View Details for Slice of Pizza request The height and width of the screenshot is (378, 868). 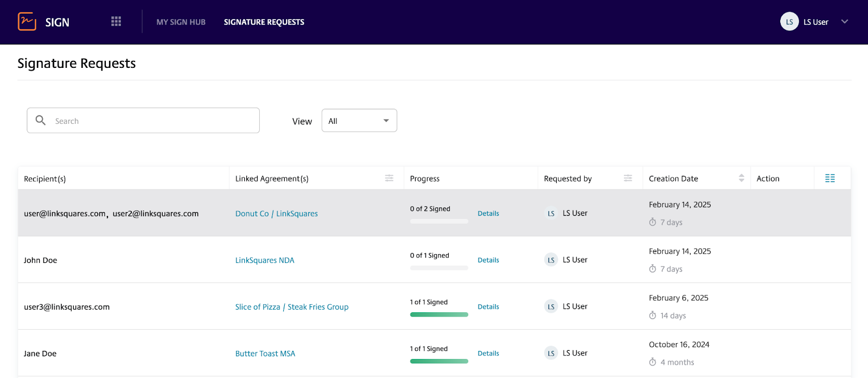pos(488,307)
